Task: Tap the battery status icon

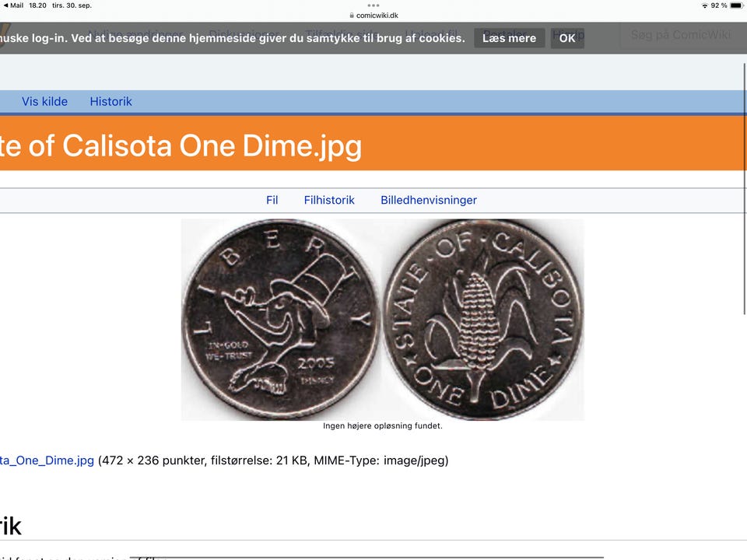Action: (x=736, y=5)
